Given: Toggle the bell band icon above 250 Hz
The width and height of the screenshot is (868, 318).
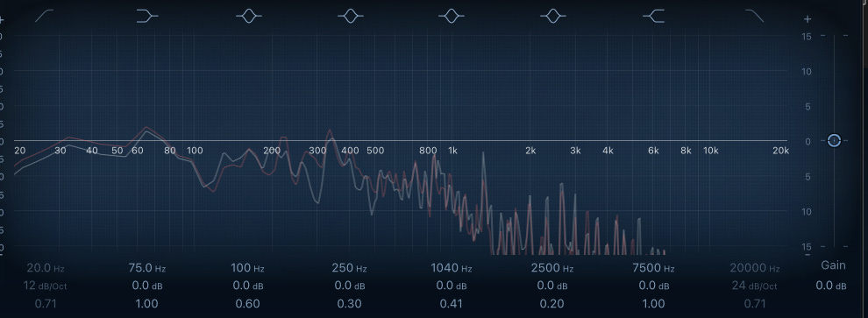Looking at the screenshot, I should pyautogui.click(x=351, y=16).
